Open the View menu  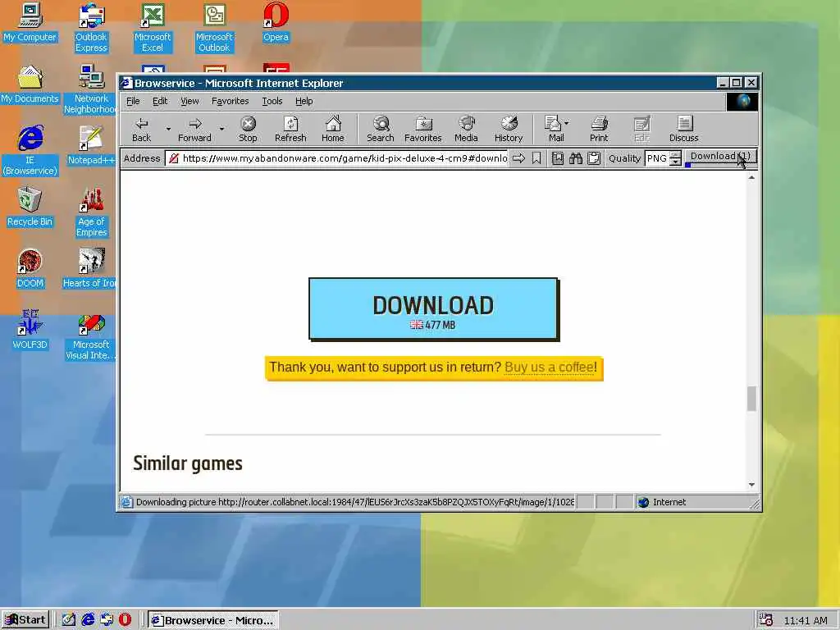pyautogui.click(x=189, y=101)
